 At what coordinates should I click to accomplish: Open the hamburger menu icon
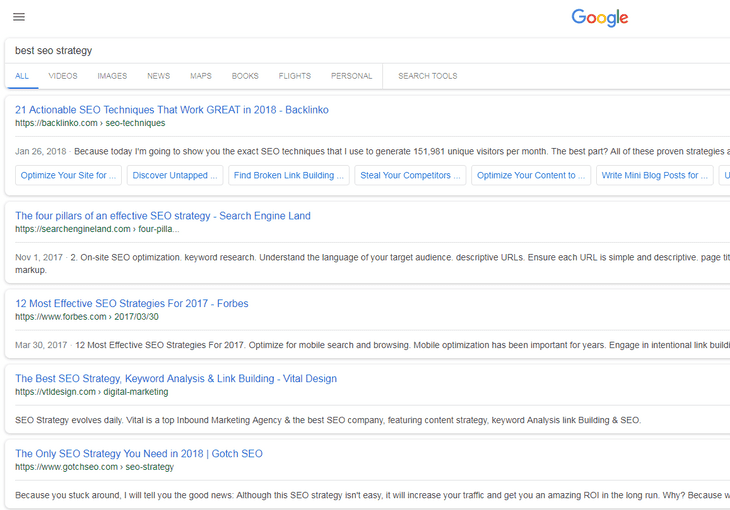click(19, 17)
